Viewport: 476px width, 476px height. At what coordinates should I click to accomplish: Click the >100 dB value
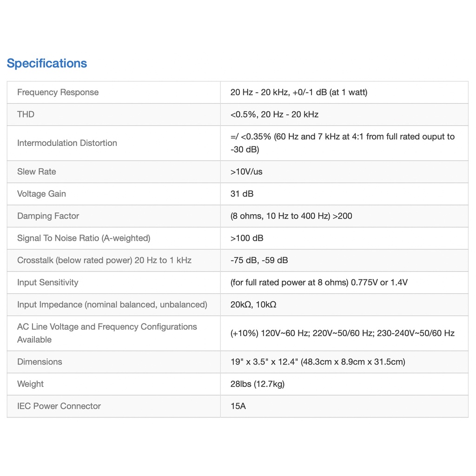pyautogui.click(x=247, y=238)
